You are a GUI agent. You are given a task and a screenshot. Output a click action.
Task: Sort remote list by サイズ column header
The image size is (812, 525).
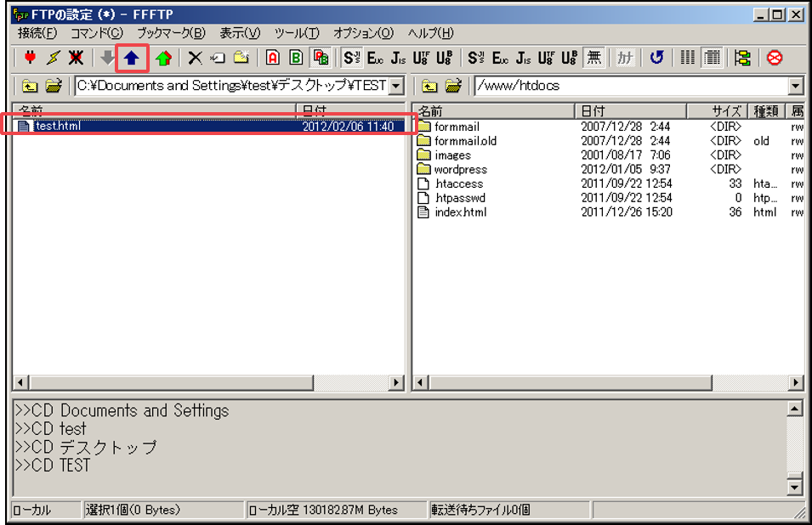[x=718, y=110]
